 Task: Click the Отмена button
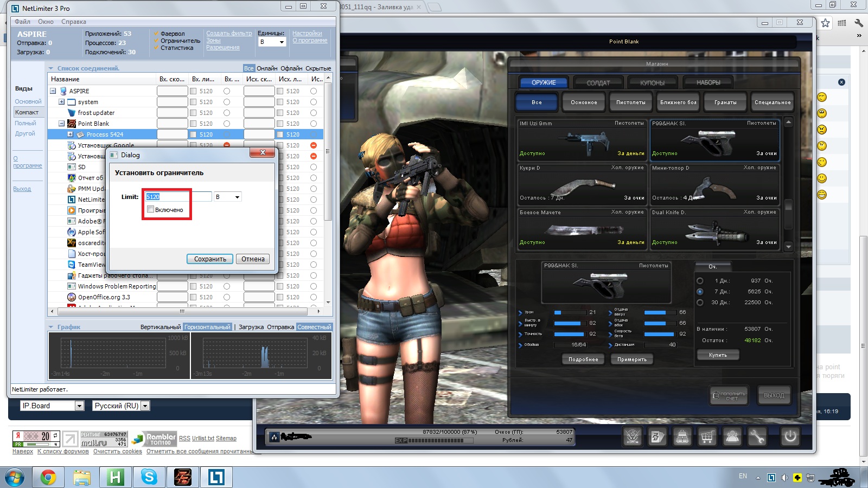coord(253,259)
